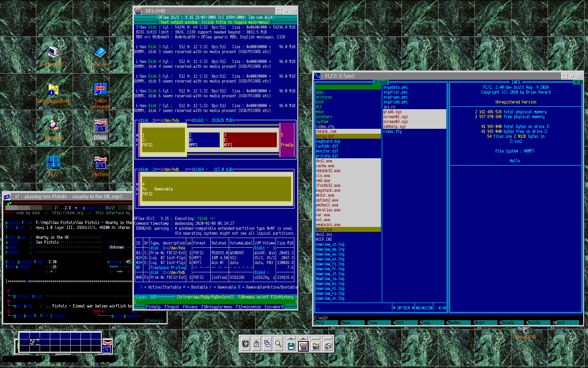The image size is (588, 368).
Task: Expand the drawer above the OS/2 window icon
Action: pos(303,338)
